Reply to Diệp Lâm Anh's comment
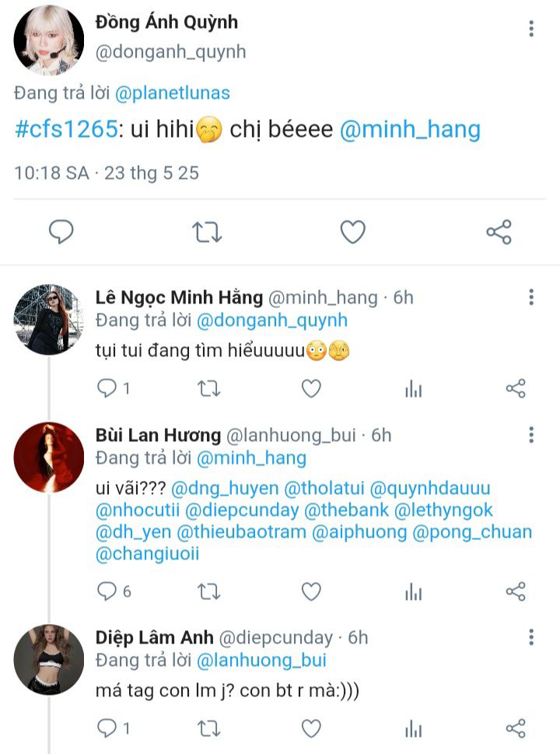The width and height of the screenshot is (560, 754). tap(107, 728)
